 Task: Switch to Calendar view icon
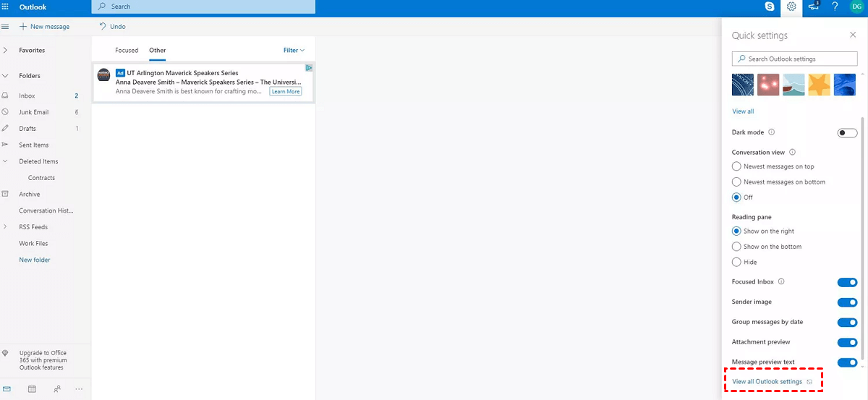(32, 388)
